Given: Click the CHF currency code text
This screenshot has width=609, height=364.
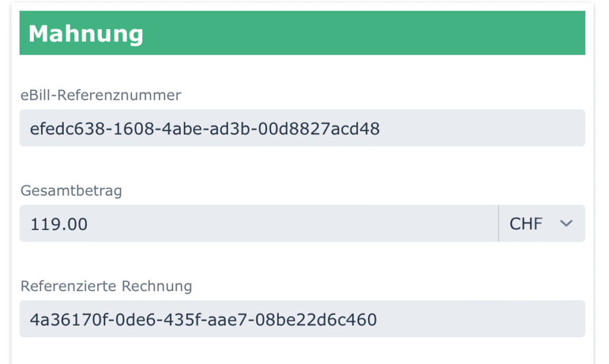Looking at the screenshot, I should tap(526, 224).
